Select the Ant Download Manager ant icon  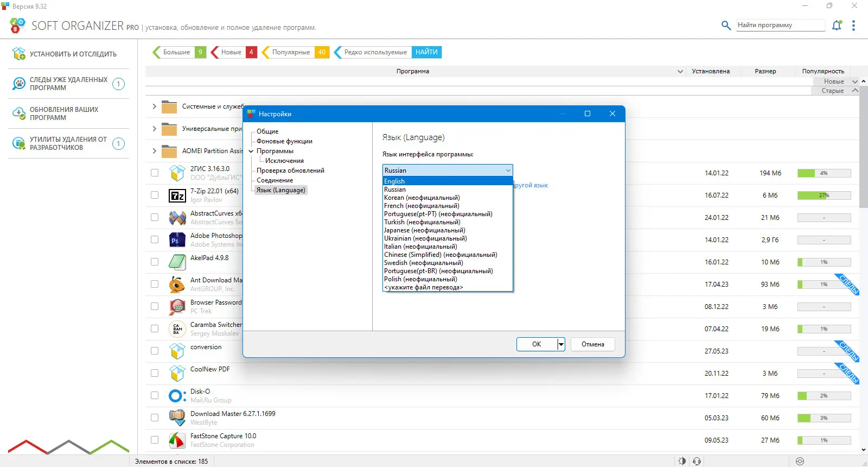177,285
